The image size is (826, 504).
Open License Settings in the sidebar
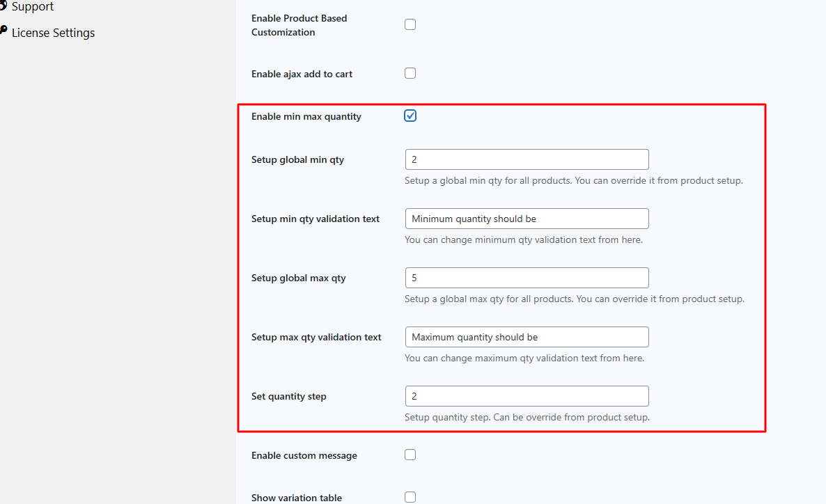pos(53,33)
